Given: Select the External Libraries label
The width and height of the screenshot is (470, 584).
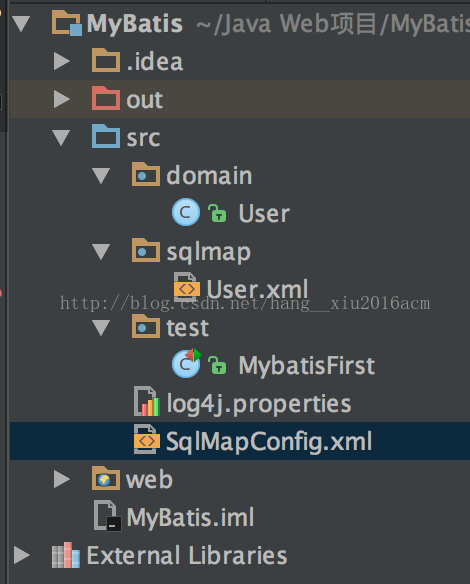Looking at the screenshot, I should (187, 555).
